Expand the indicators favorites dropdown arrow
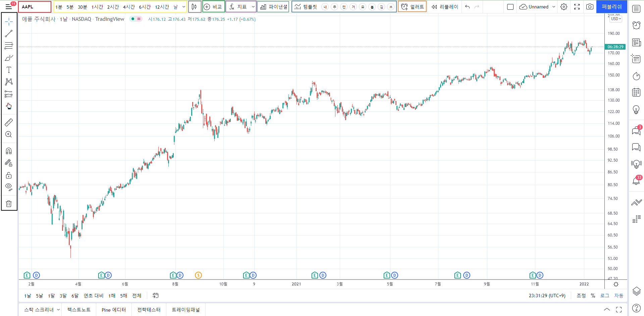Image resolution: width=644 pixels, height=316 pixels. point(253,7)
